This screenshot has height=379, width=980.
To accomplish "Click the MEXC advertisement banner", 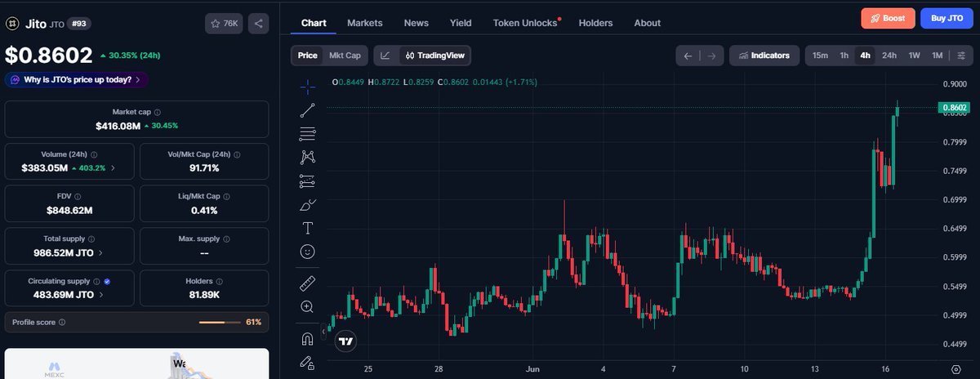I will 136,363.
